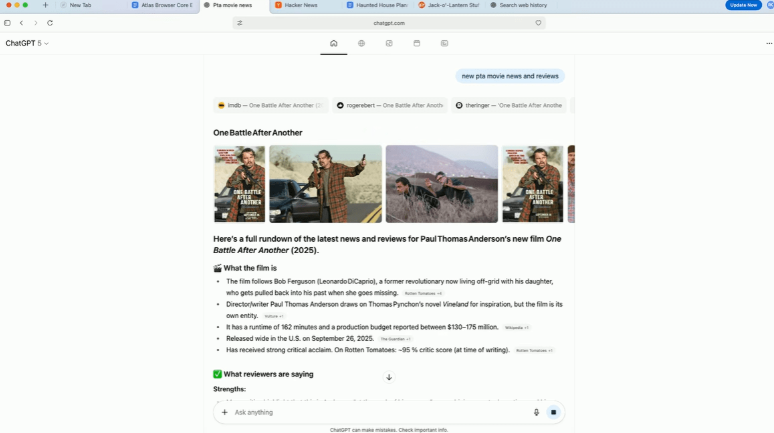This screenshot has width=774, height=433.
Task: Click the Ask anything input field
Action: [x=380, y=412]
